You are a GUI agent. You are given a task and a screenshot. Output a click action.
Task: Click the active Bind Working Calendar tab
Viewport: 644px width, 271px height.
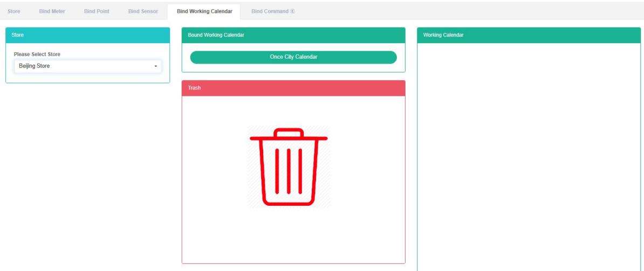tap(204, 12)
